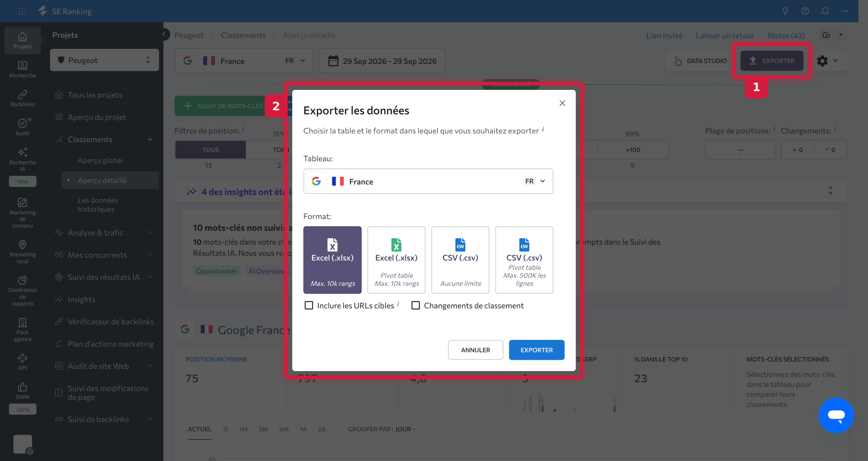Open the Recherche IA sidebar icon

(x=22, y=159)
